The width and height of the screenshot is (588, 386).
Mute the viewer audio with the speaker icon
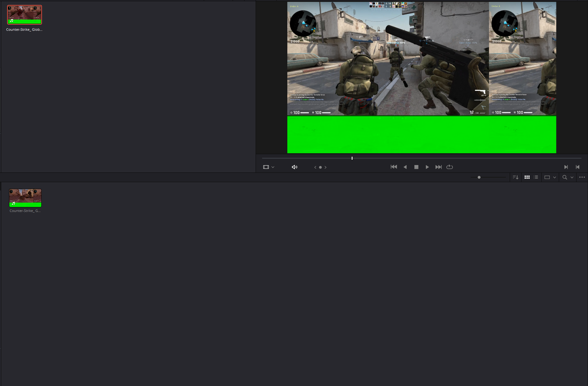(294, 167)
